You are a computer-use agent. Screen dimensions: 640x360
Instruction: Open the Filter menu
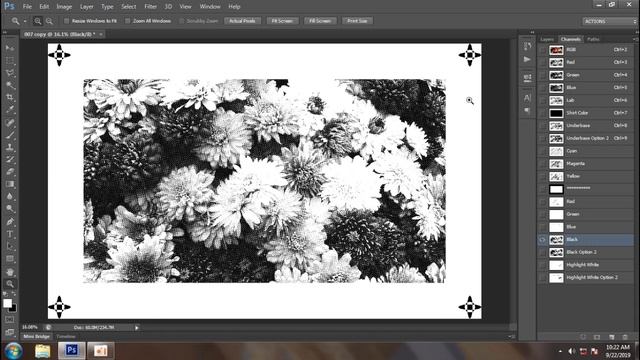coord(151,7)
